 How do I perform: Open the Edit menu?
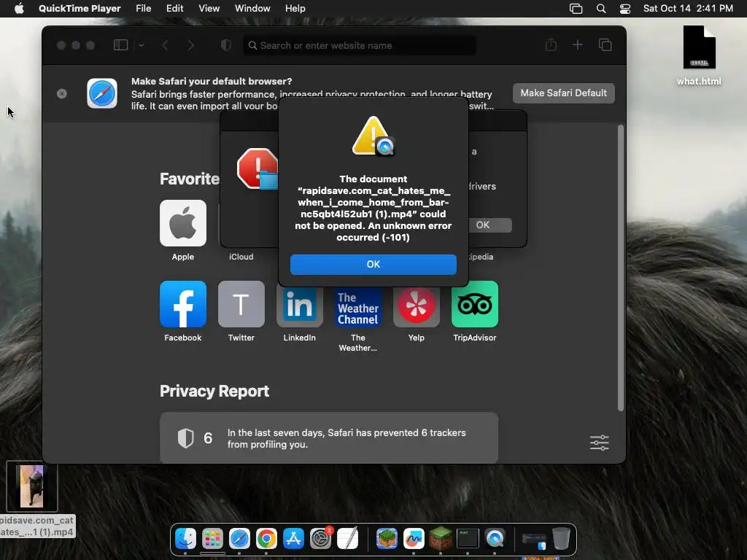[x=174, y=9]
